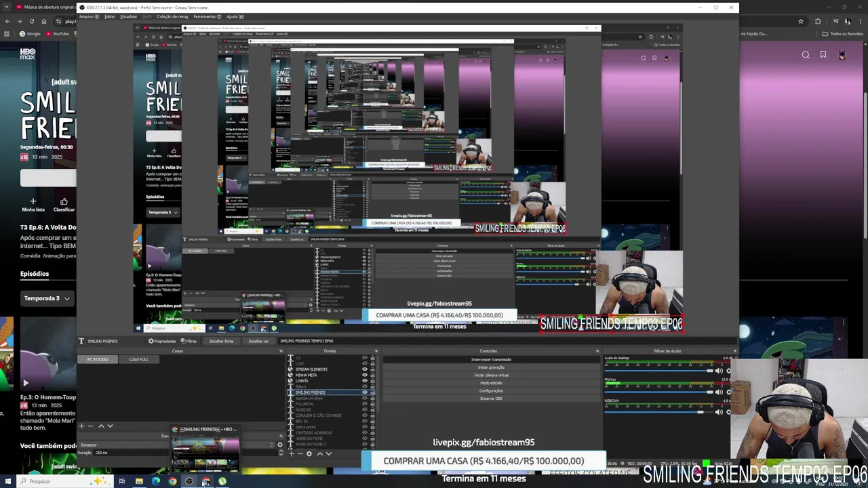
Task: Show the FULLMETAL source via its eye icon
Action: coord(365,404)
